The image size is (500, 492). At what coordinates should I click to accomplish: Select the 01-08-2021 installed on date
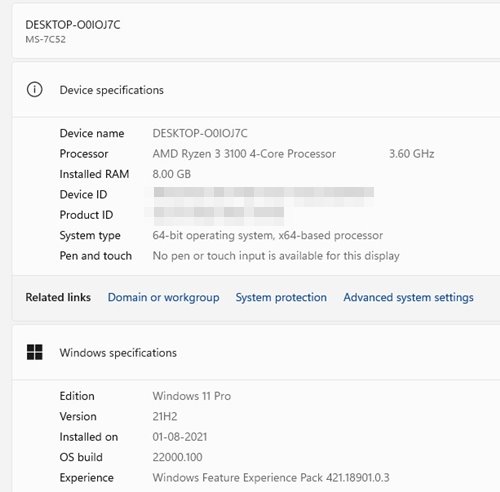(180, 437)
